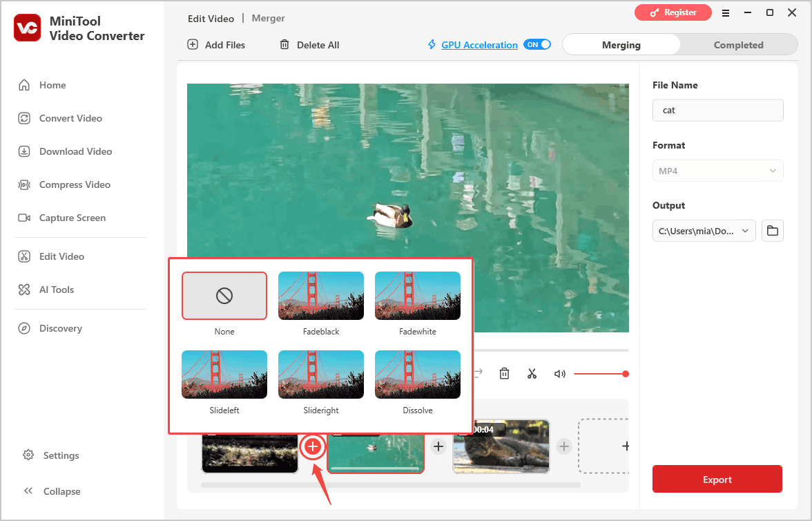
Task: Collapse the sidebar panel
Action: (x=52, y=491)
